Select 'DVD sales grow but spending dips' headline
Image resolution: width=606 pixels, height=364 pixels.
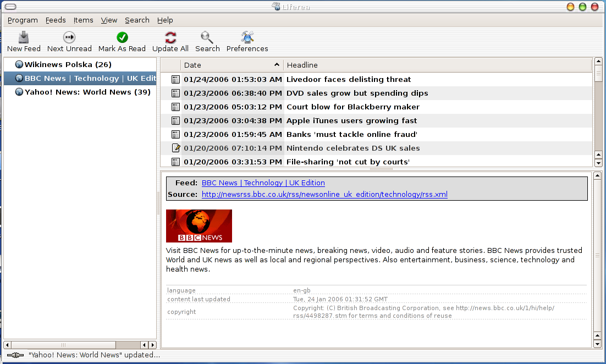357,93
